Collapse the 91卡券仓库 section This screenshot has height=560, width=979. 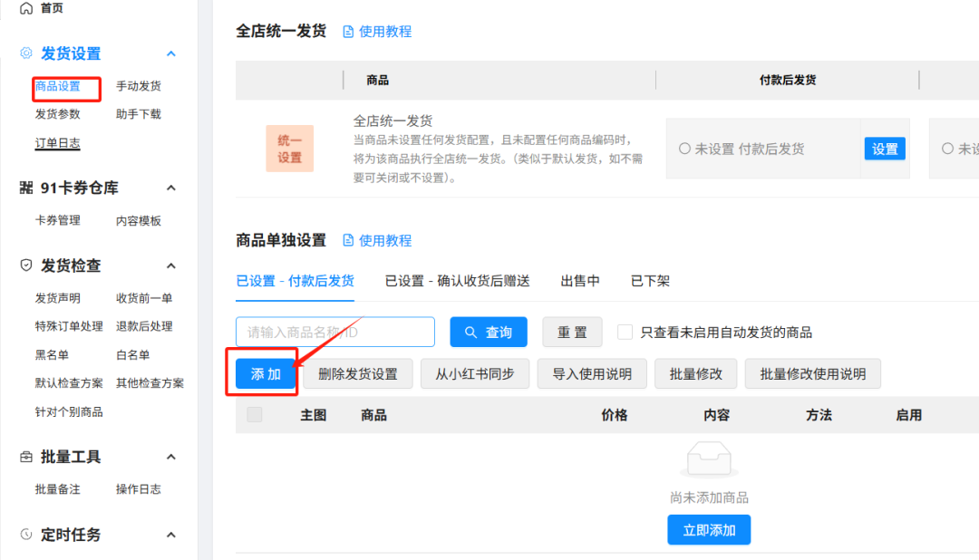tap(171, 188)
